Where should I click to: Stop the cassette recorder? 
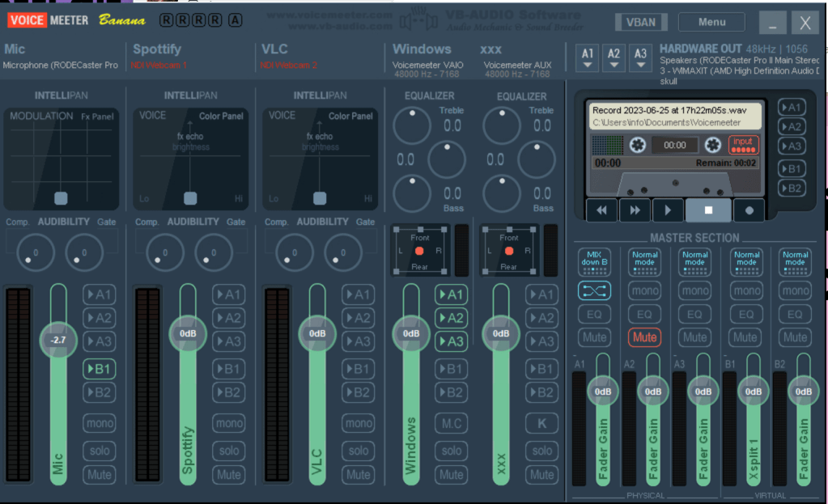pyautogui.click(x=708, y=210)
